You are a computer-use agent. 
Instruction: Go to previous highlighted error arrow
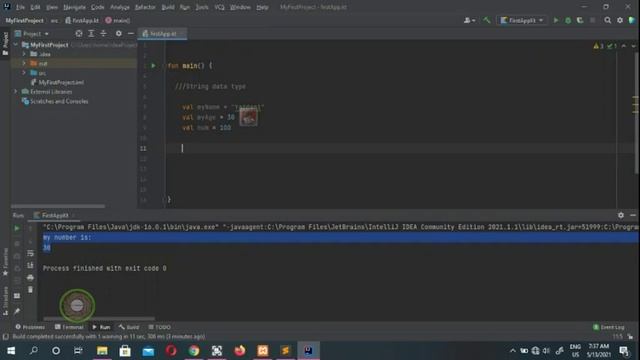[x=624, y=46]
